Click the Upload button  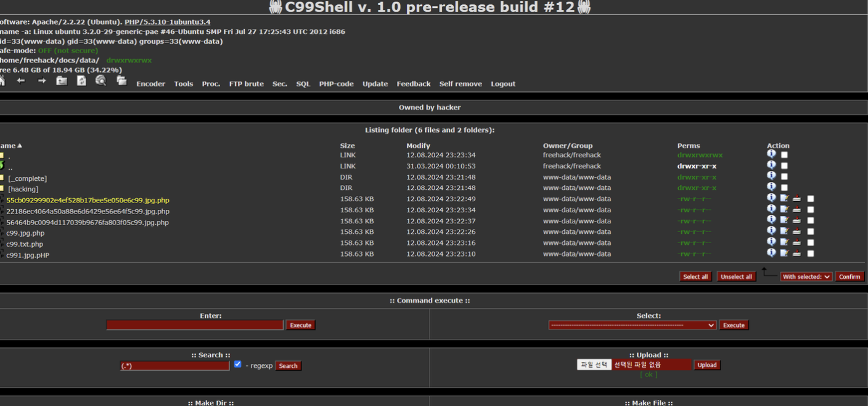(707, 365)
